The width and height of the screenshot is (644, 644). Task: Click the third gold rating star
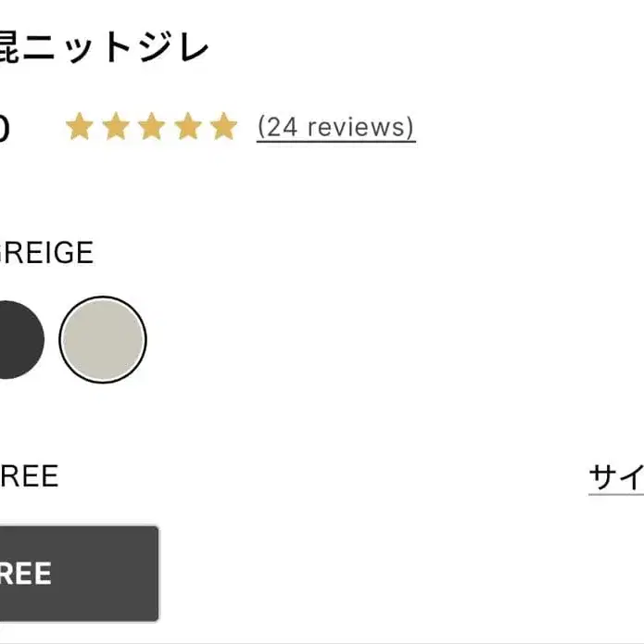pos(152,127)
